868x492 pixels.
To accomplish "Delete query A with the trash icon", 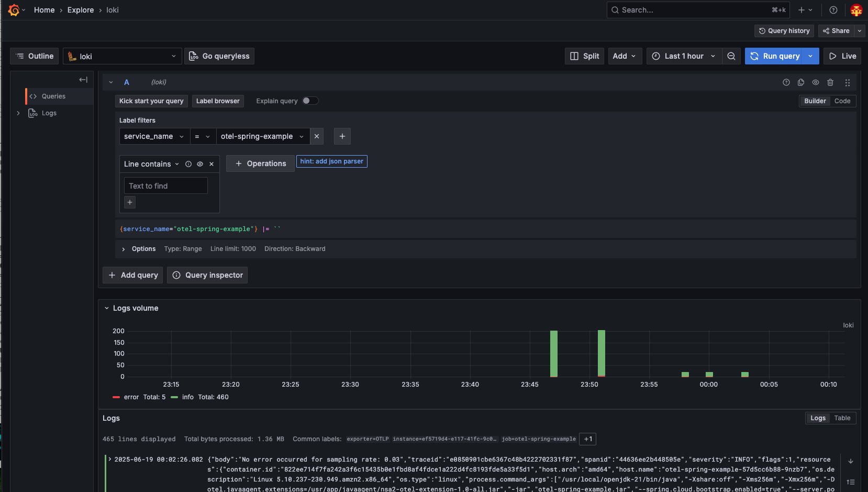I will pos(830,82).
